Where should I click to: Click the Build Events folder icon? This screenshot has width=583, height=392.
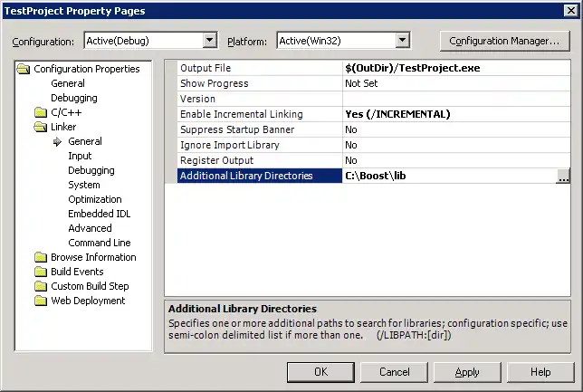point(40,272)
